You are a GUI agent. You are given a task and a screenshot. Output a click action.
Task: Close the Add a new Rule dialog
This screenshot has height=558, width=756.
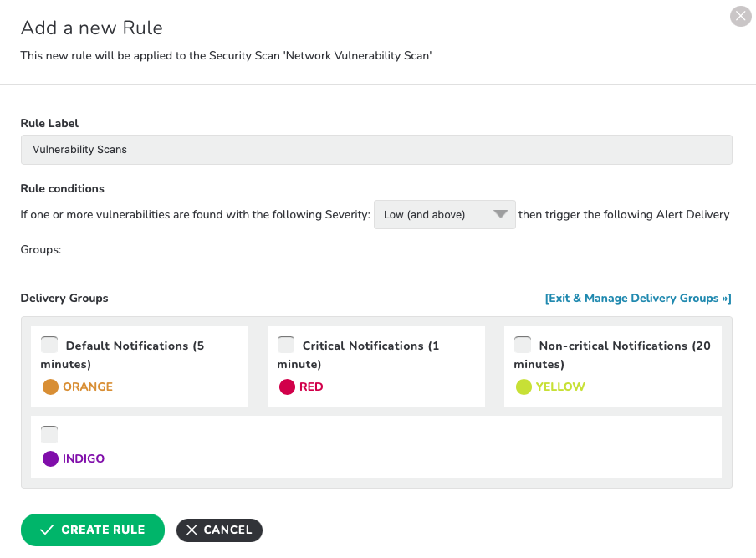[741, 17]
